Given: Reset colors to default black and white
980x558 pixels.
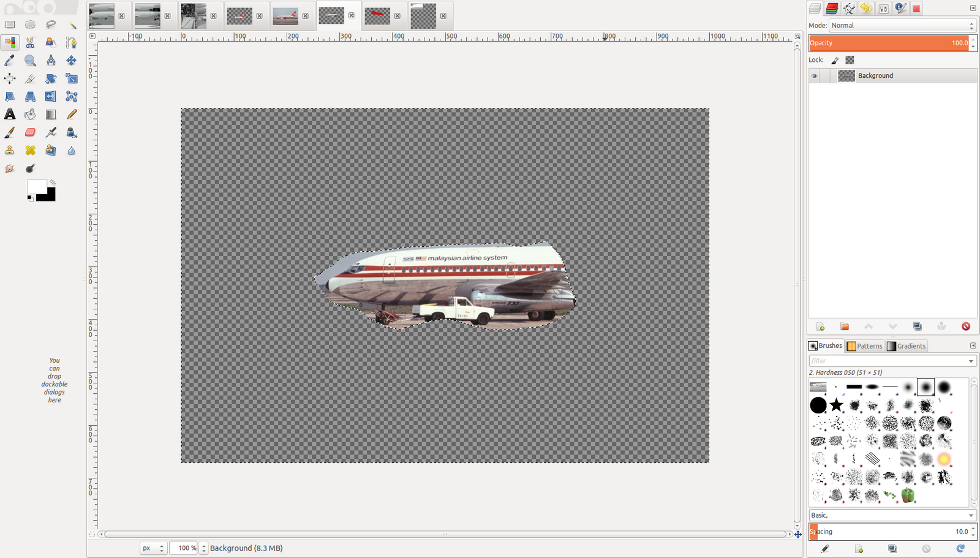Looking at the screenshot, I should [x=30, y=198].
